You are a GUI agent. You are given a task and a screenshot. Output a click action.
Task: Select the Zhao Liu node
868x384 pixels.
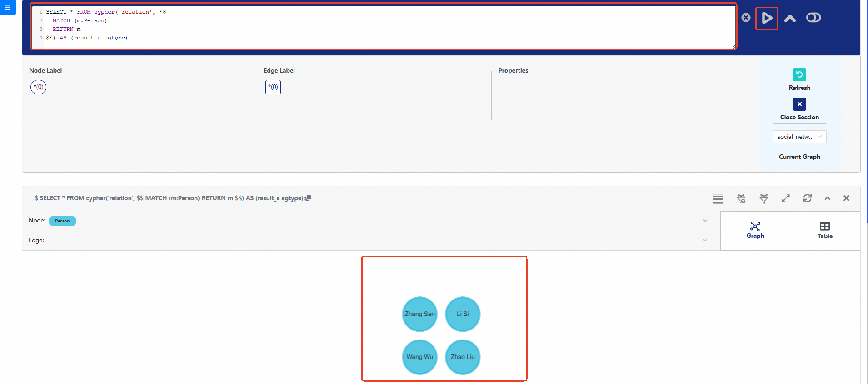coord(463,357)
